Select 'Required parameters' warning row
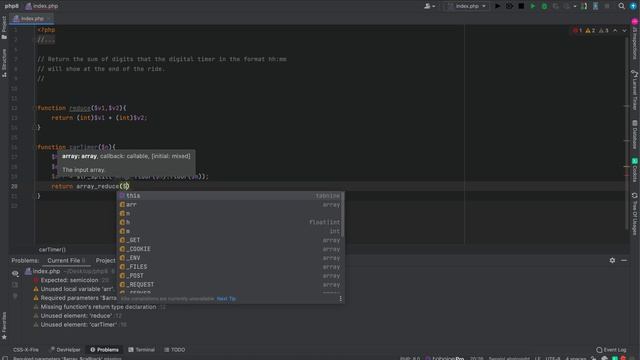Viewport: 640px width, 360px height. 74,298
